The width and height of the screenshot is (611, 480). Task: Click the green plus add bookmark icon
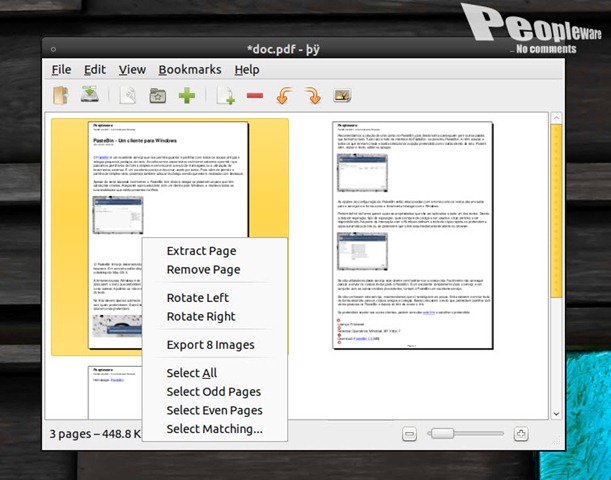(x=187, y=95)
